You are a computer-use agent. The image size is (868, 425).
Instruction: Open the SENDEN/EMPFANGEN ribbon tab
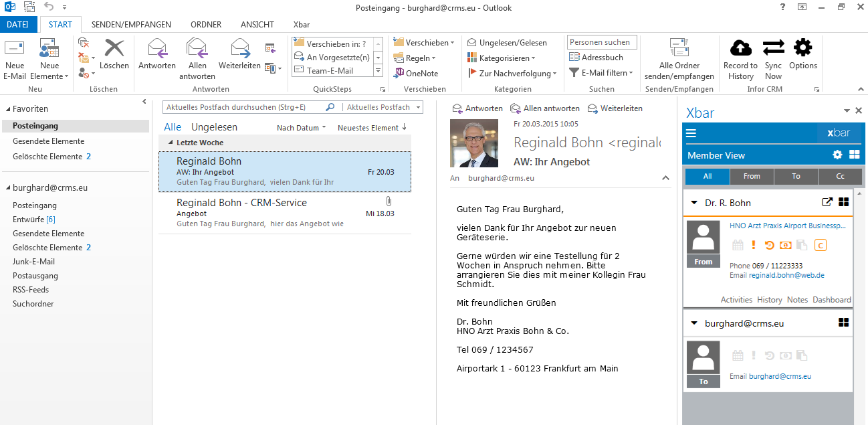pos(131,25)
